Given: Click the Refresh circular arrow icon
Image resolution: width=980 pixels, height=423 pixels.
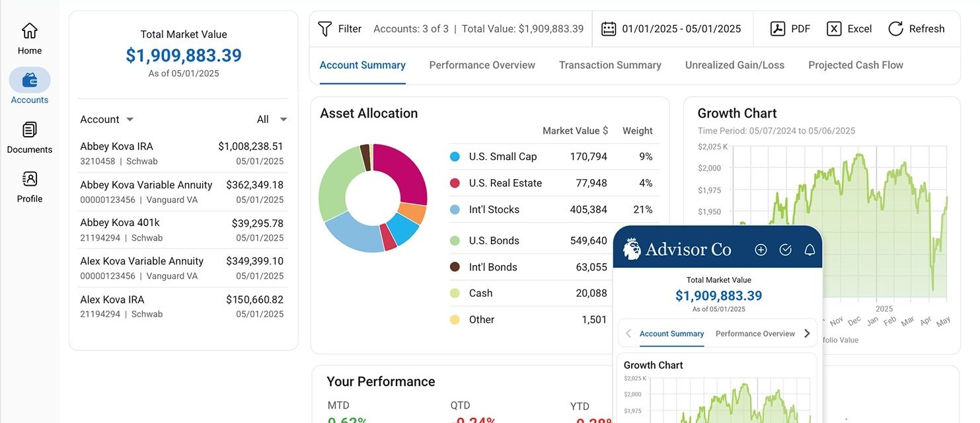Looking at the screenshot, I should tap(895, 28).
